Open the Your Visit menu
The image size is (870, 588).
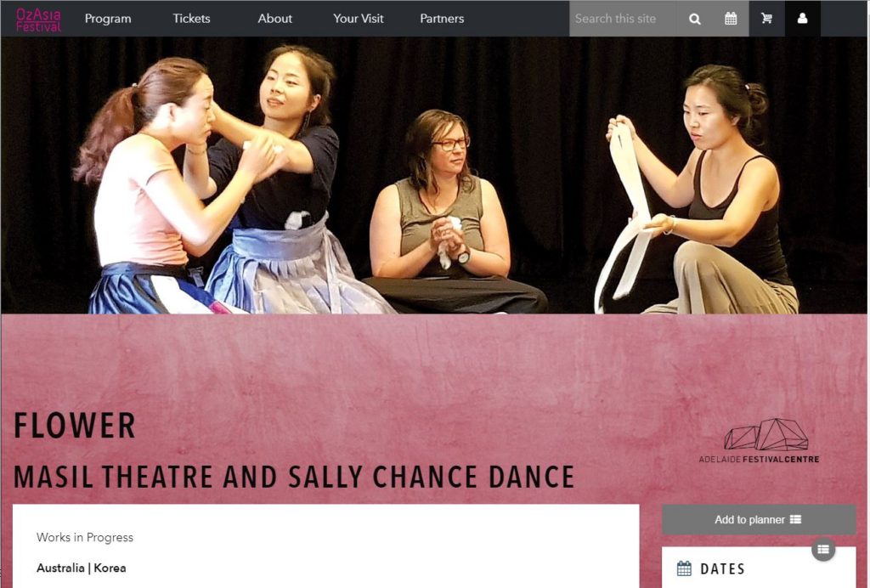tap(359, 19)
